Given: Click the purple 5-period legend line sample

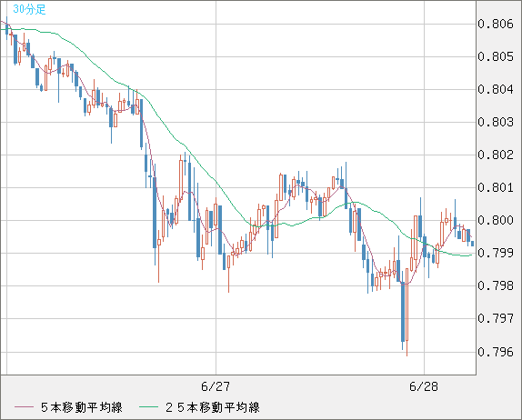Looking at the screenshot, I should click(x=24, y=407).
